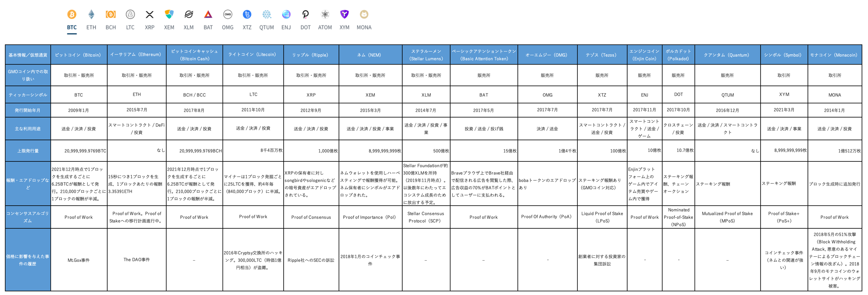
Task: Open the Stellar Lumens (XLM) icon
Action: click(189, 15)
